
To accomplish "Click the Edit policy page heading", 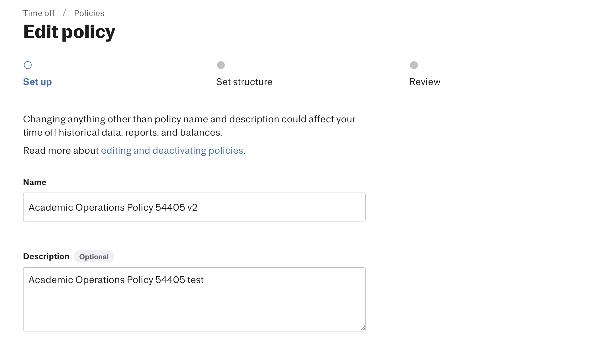I will 69,32.
